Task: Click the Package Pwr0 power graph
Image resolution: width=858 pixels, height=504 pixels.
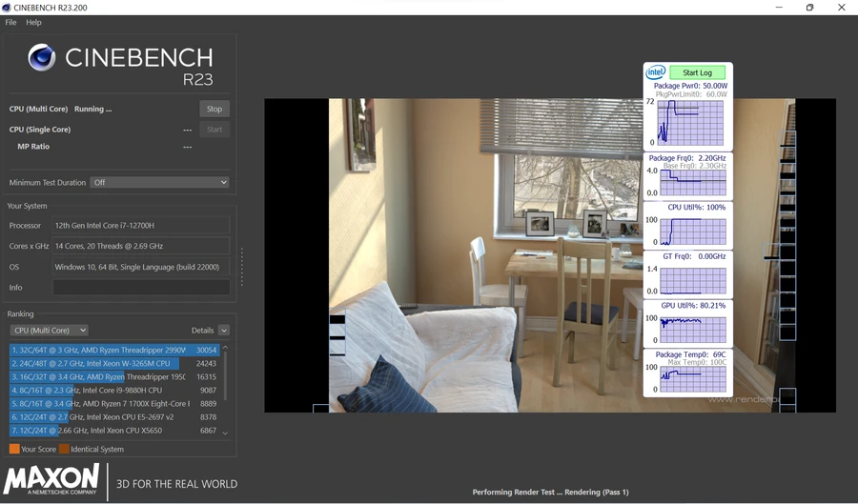Action: click(x=690, y=123)
